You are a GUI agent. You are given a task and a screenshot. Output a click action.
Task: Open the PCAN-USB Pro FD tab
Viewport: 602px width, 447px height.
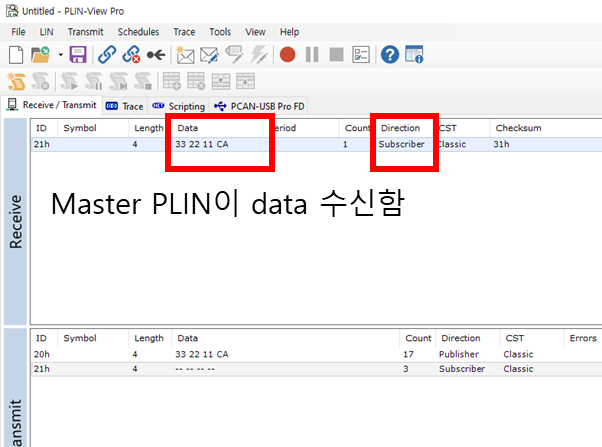[x=260, y=106]
